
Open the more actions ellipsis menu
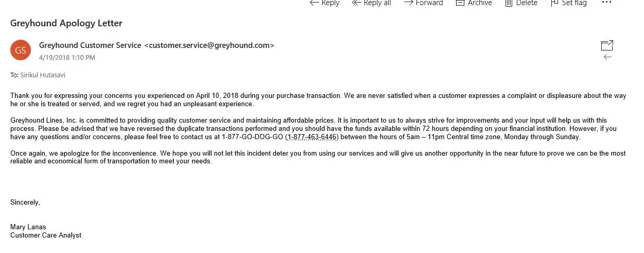[606, 3]
